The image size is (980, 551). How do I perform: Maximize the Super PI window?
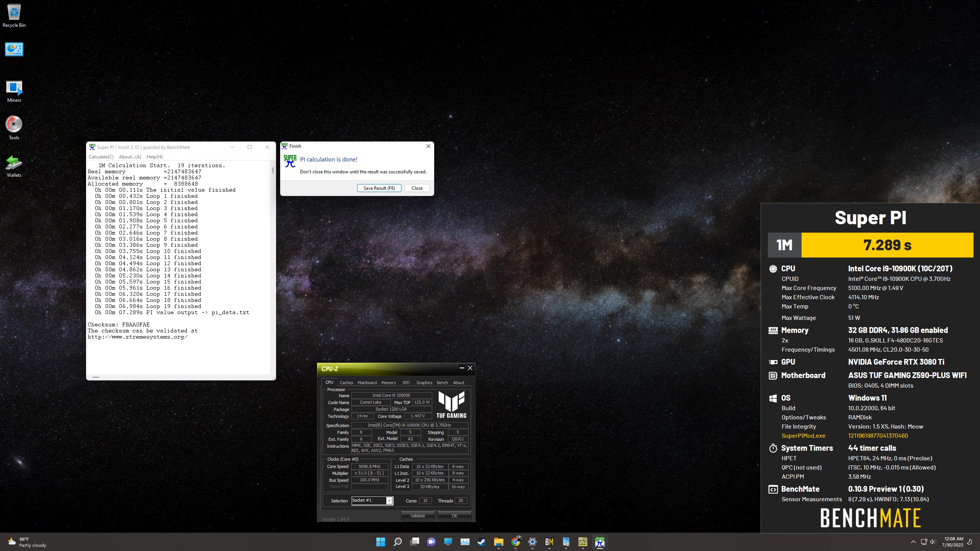click(x=250, y=147)
